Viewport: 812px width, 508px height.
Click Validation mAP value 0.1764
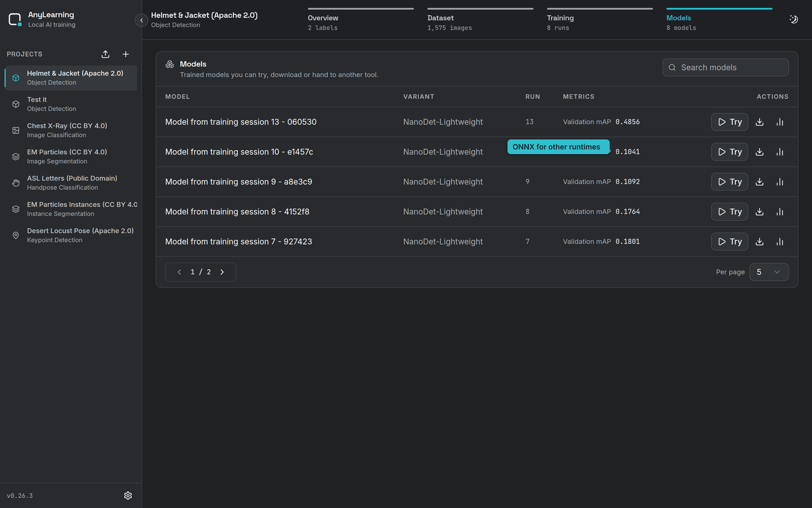tap(628, 212)
